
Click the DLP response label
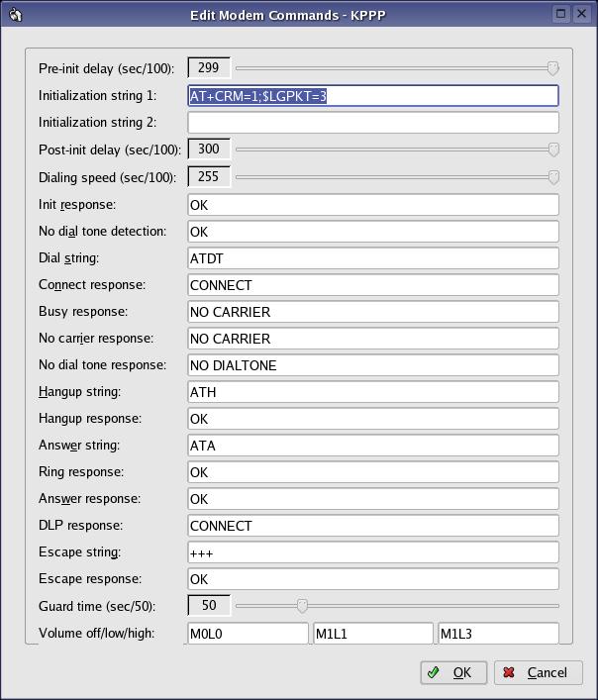81,526
